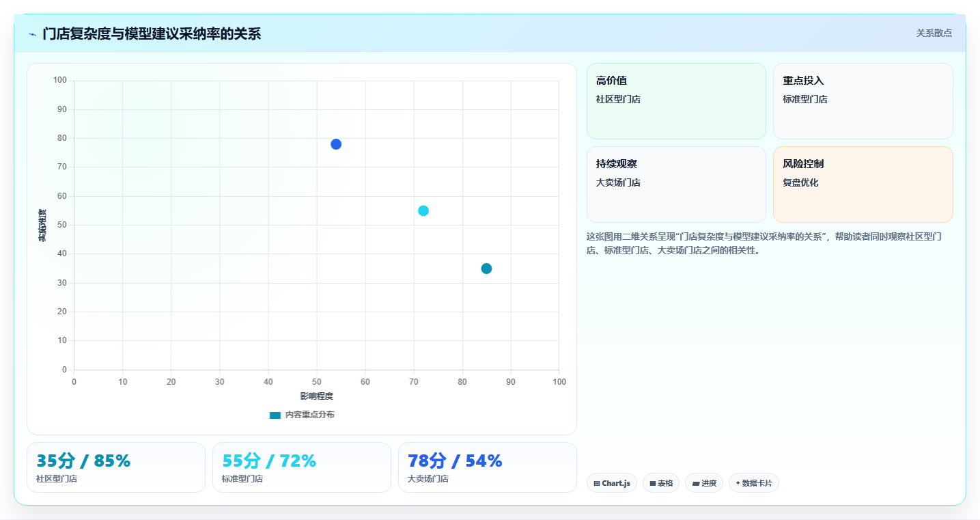Image resolution: width=980 pixels, height=520 pixels.
Task: Click the y-axis tick label 100
Action: (60, 80)
